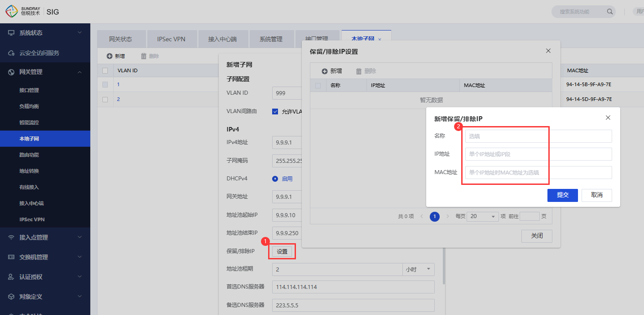
Task: Click the 云安全访问服务 cloud icon
Action: (x=11, y=53)
